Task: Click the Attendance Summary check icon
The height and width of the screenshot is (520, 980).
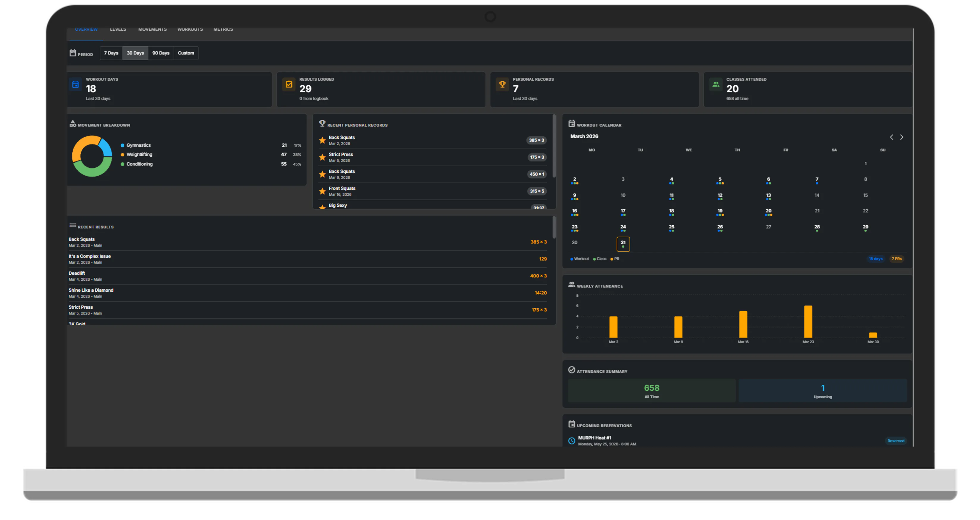Action: [x=572, y=370]
